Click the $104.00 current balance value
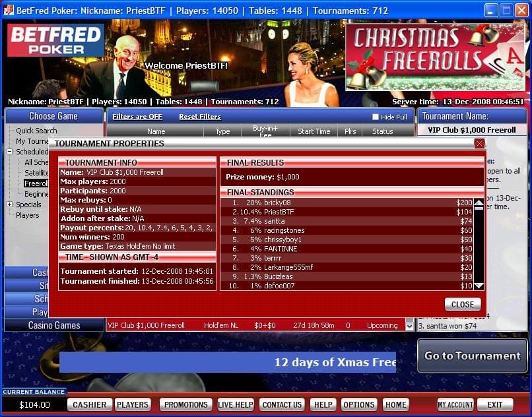 tap(34, 404)
